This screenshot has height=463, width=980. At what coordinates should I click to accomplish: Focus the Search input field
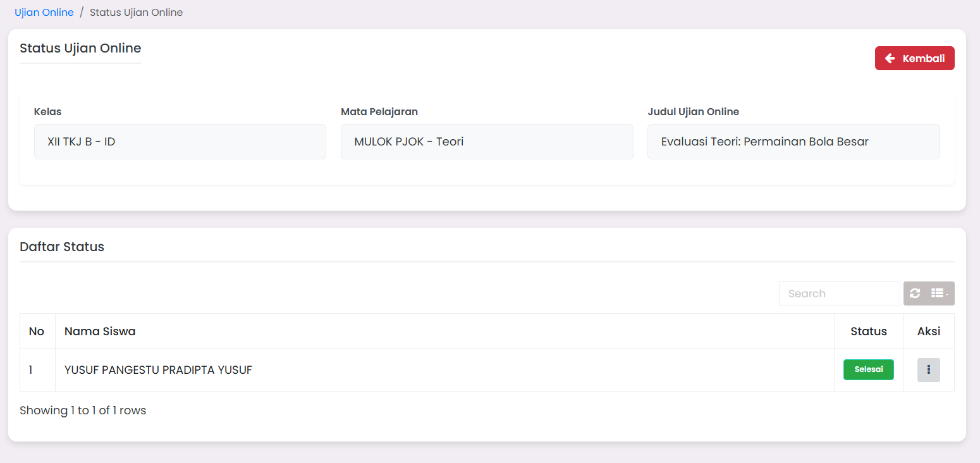click(838, 293)
